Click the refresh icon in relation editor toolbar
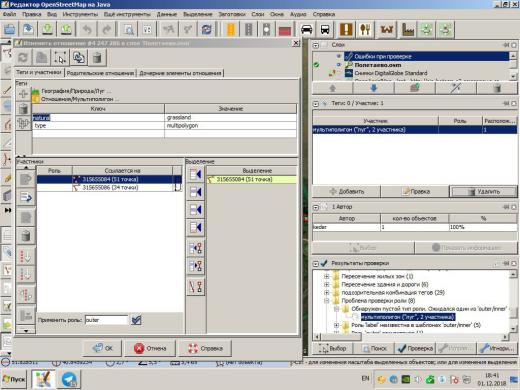The image size is (520, 390). (x=23, y=58)
